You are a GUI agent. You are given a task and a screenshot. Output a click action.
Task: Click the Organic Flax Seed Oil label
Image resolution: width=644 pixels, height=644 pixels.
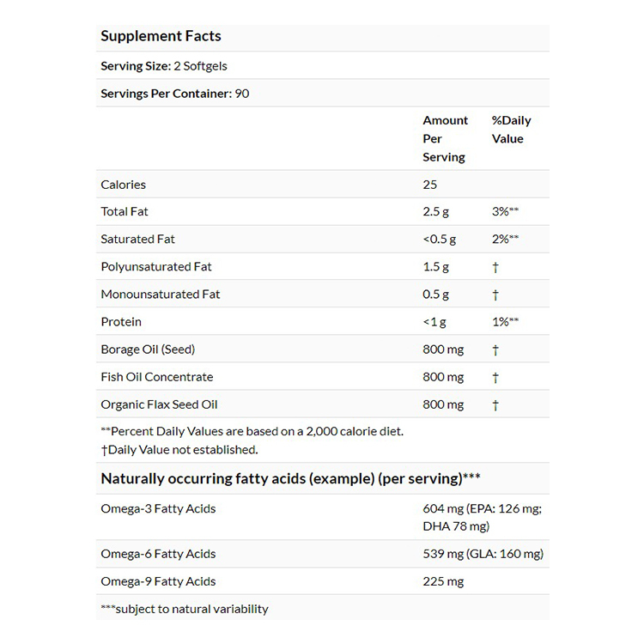160,404
